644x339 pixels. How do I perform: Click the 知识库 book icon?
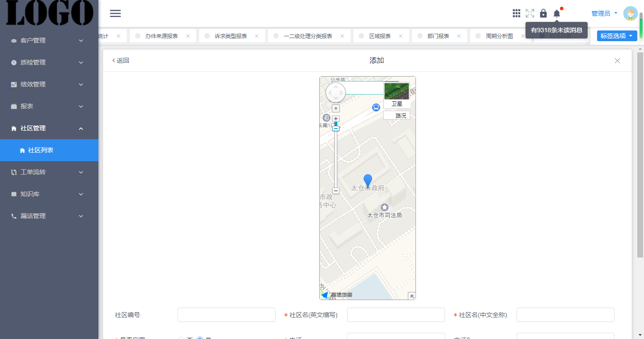tap(14, 194)
